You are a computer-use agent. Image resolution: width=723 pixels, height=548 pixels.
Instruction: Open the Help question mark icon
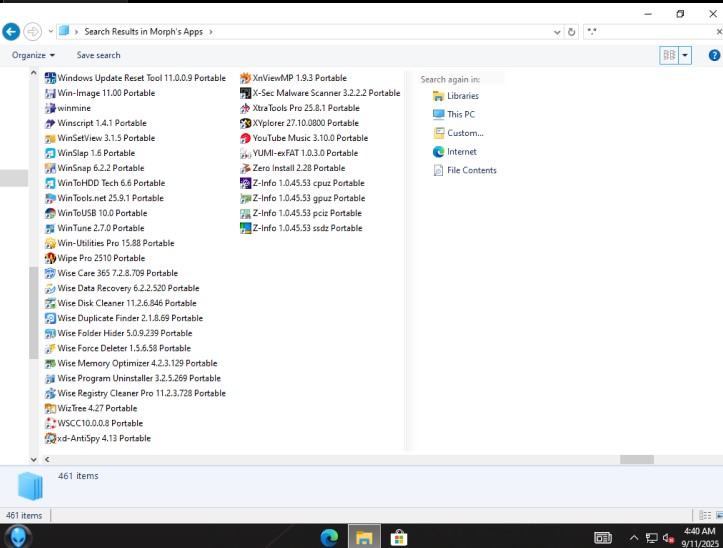pos(714,55)
